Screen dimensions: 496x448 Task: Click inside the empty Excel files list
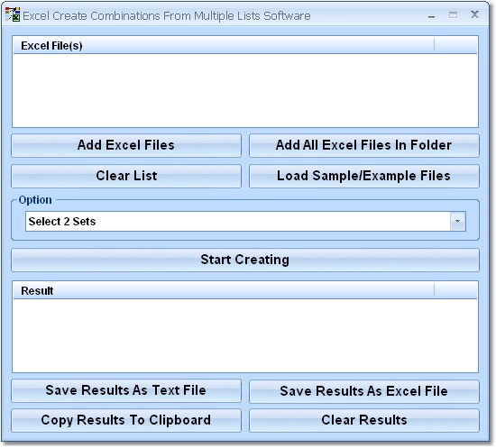[245, 90]
